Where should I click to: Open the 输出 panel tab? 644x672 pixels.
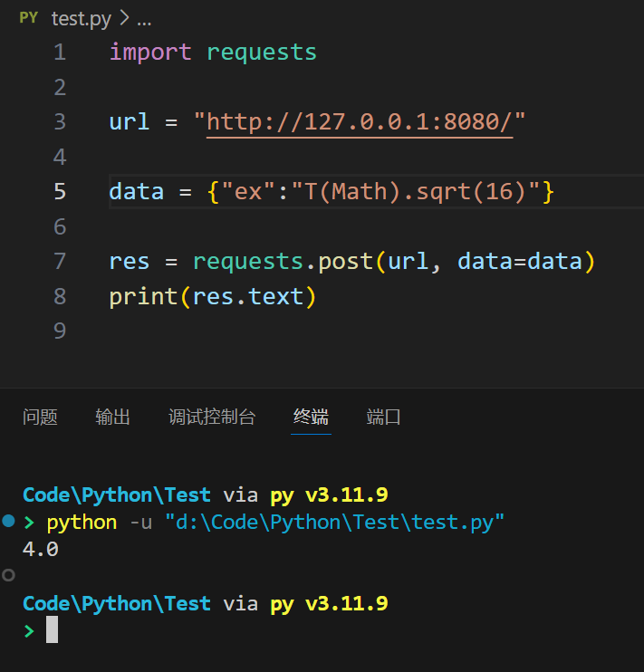click(x=113, y=417)
